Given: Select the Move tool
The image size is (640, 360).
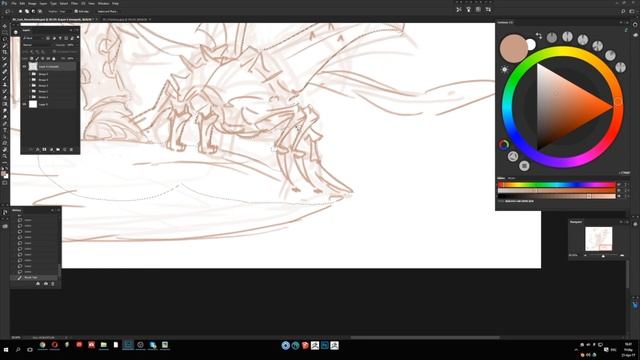Looking at the screenshot, I should (5, 26).
